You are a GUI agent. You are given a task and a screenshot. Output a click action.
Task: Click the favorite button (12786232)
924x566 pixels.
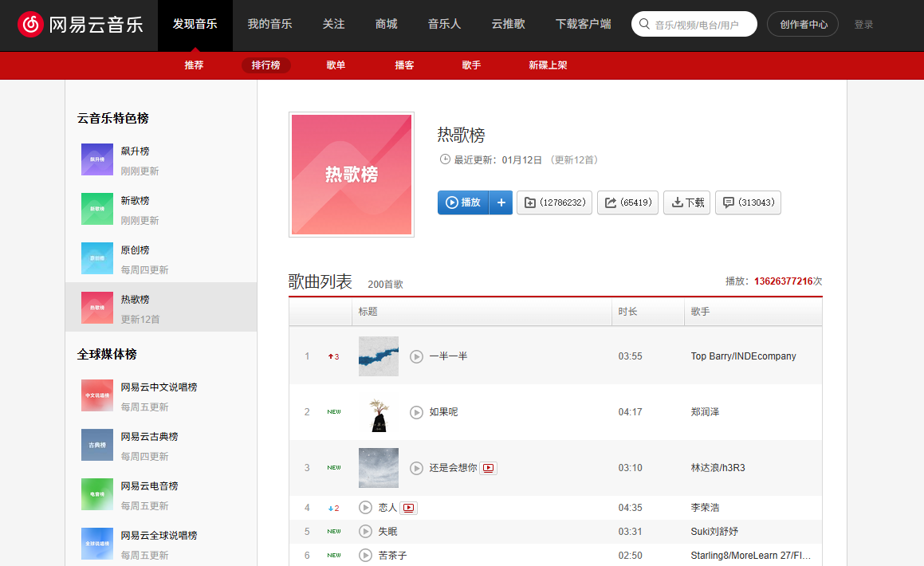(555, 202)
